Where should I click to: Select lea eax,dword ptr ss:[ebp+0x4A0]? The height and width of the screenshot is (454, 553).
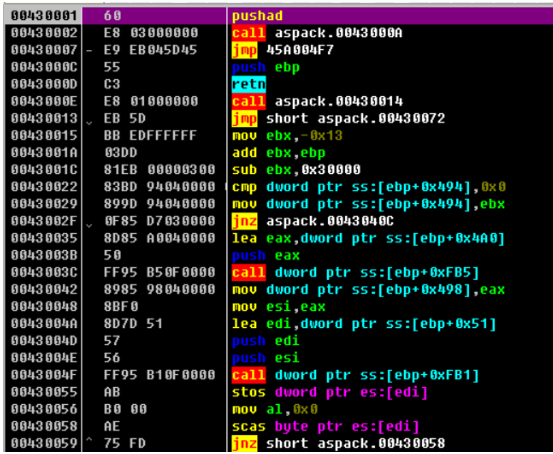(x=368, y=238)
